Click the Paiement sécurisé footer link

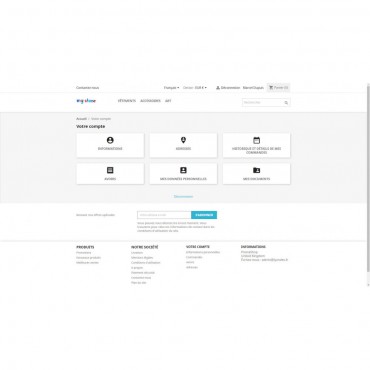[x=143, y=273]
